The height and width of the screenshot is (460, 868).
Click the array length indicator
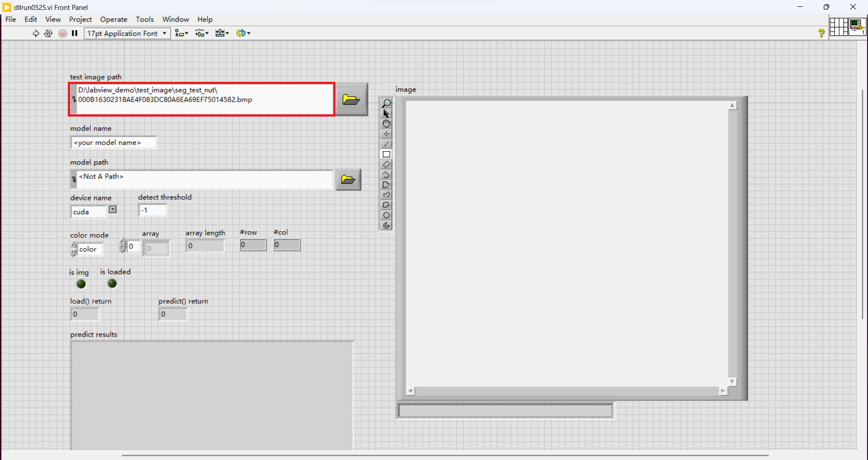tap(205, 246)
